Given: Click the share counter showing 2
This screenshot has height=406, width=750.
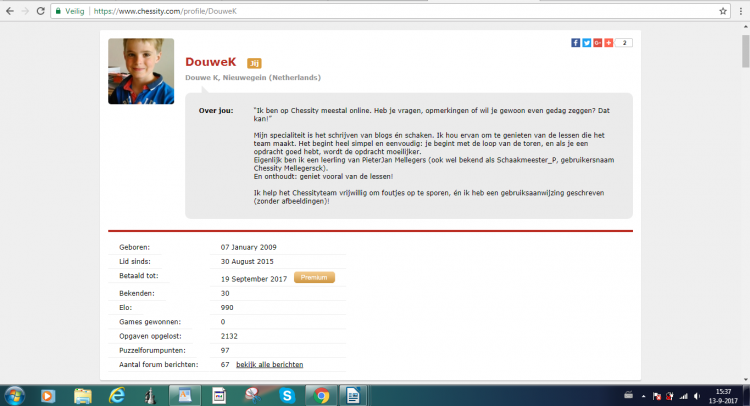Looking at the screenshot, I should click(x=624, y=43).
